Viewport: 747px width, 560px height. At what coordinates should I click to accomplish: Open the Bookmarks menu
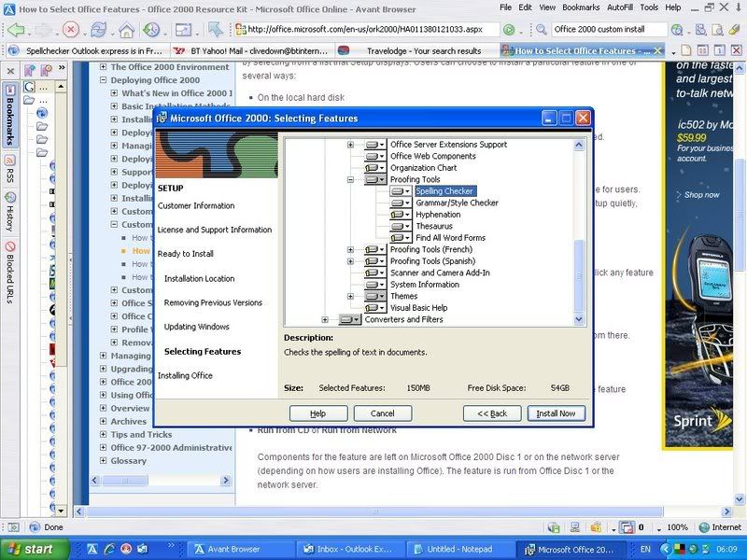point(581,7)
